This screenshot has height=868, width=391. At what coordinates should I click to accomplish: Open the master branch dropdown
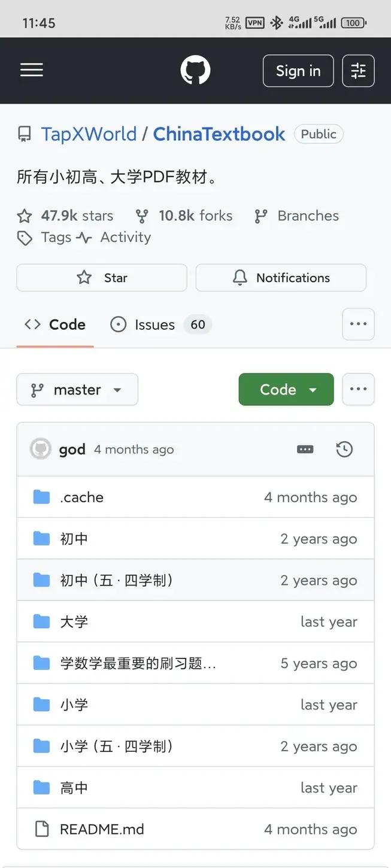click(77, 390)
